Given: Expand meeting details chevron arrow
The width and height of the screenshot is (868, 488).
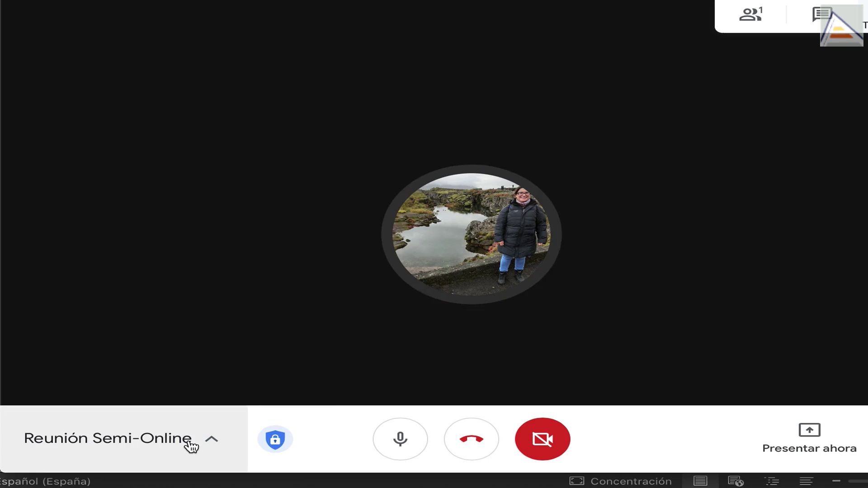Looking at the screenshot, I should tap(212, 439).
